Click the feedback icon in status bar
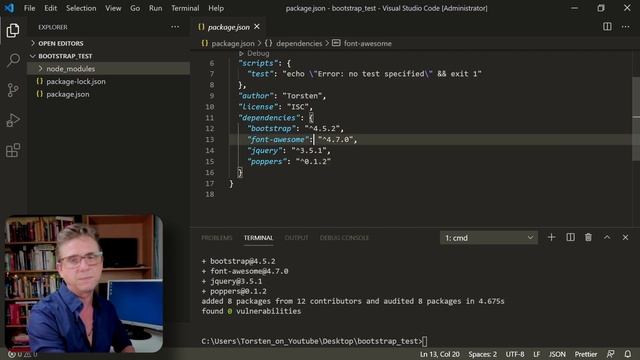The image size is (640, 360). [x=611, y=354]
